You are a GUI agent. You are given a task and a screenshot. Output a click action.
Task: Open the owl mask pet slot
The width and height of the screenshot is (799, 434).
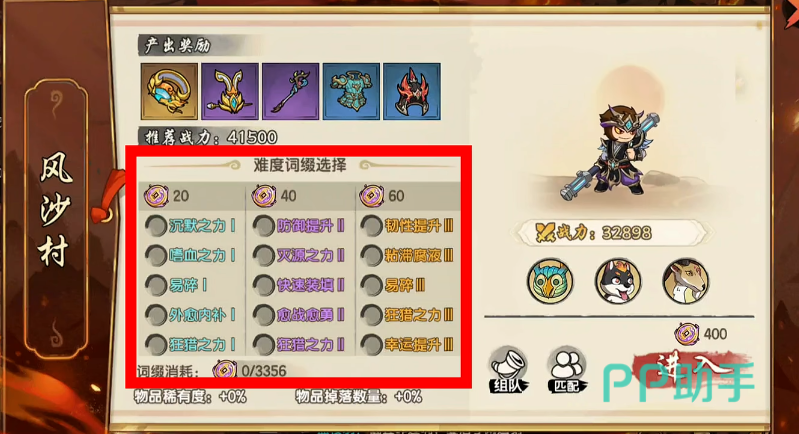coord(550,281)
